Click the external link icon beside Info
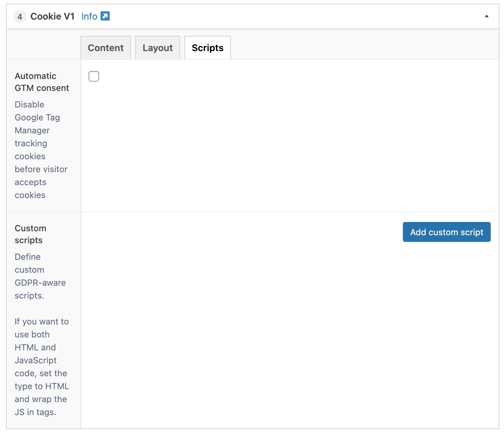504x432 pixels. tap(105, 16)
